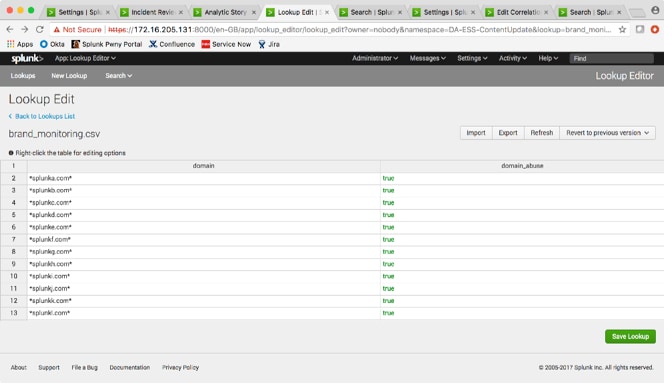Click the cast icon beside the star

click(x=640, y=29)
